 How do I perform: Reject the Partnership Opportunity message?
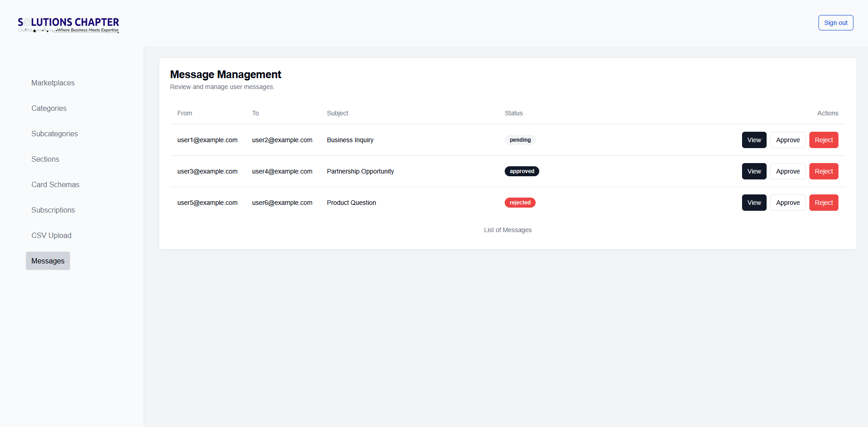tap(823, 171)
